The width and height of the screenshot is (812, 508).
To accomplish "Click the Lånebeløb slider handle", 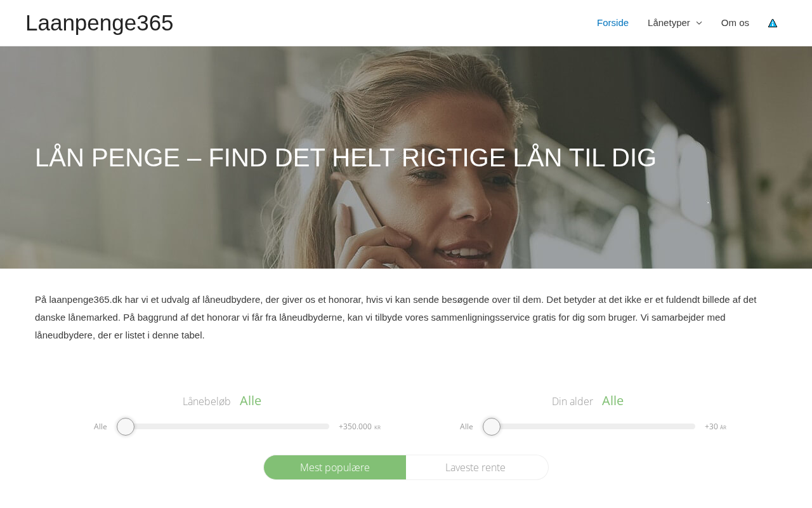I will tap(126, 427).
